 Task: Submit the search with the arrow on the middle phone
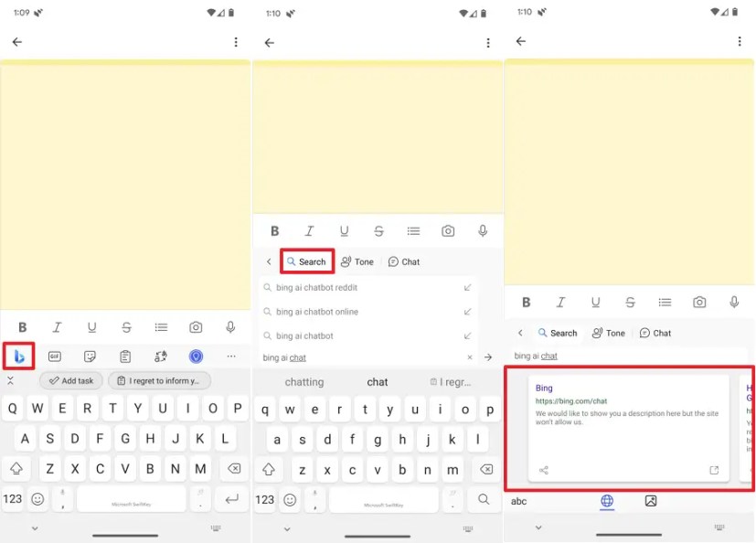488,357
